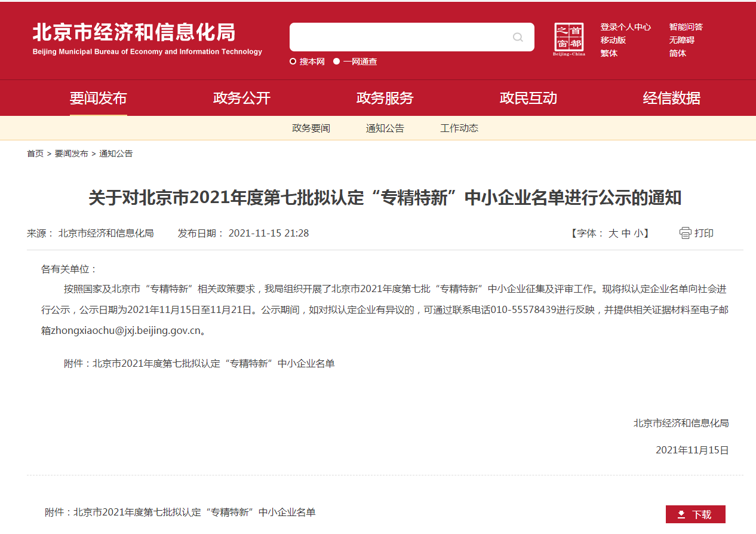The width and height of the screenshot is (756, 534).
Task: Set font size to 大
Action: coord(613,234)
